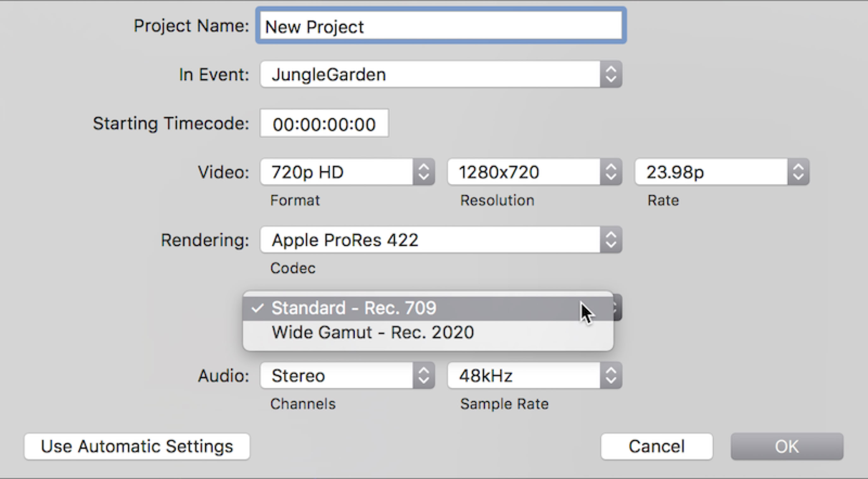Open the 1280x720 resolution dropdown
Viewport: 868px width, 479px height.
tap(524, 172)
